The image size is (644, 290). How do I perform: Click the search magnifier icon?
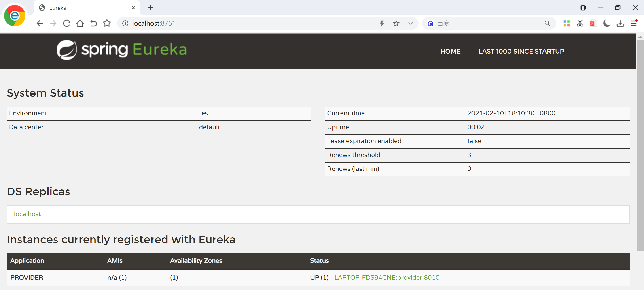pyautogui.click(x=547, y=23)
